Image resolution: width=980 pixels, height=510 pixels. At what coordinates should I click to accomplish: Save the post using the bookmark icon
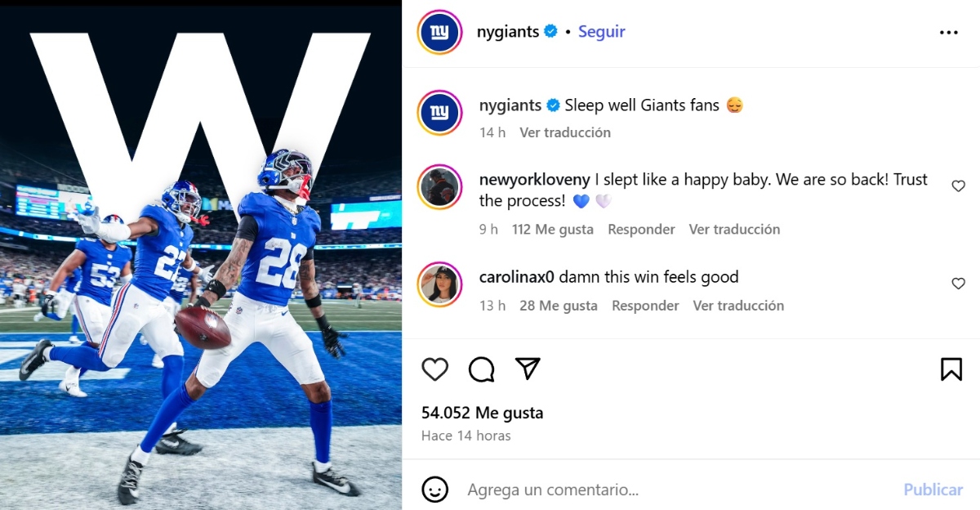click(x=952, y=369)
